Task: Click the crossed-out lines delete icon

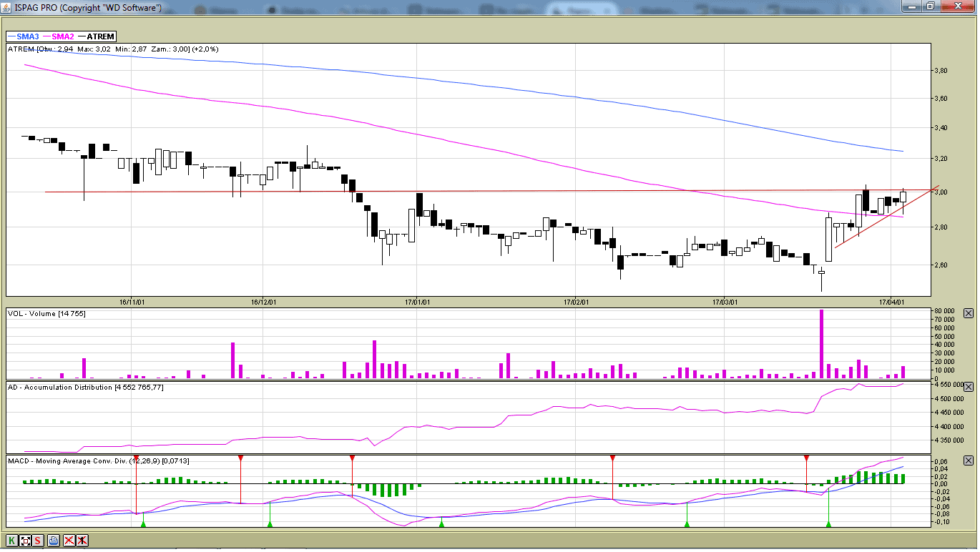Action: tap(69, 541)
